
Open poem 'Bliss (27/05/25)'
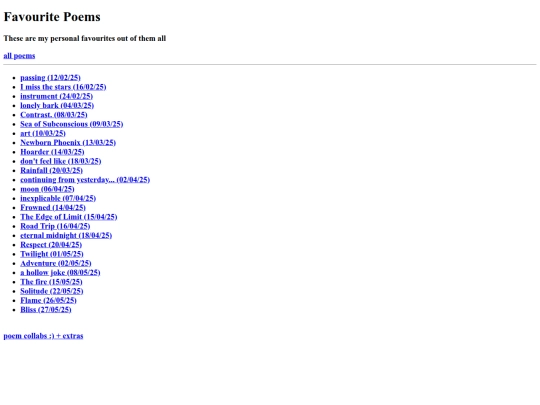coord(46,310)
